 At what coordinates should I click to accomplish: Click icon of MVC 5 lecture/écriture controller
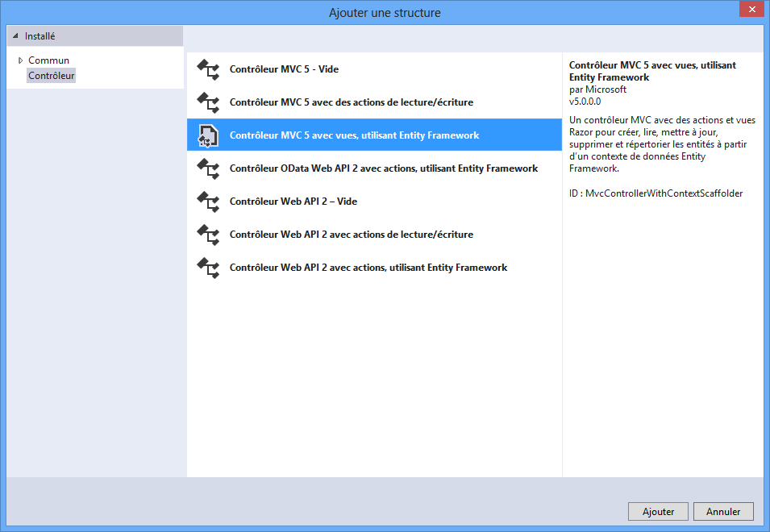pyautogui.click(x=208, y=102)
